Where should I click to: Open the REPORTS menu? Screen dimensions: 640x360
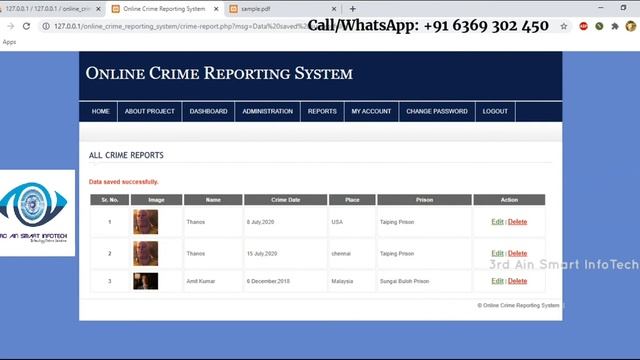point(322,111)
